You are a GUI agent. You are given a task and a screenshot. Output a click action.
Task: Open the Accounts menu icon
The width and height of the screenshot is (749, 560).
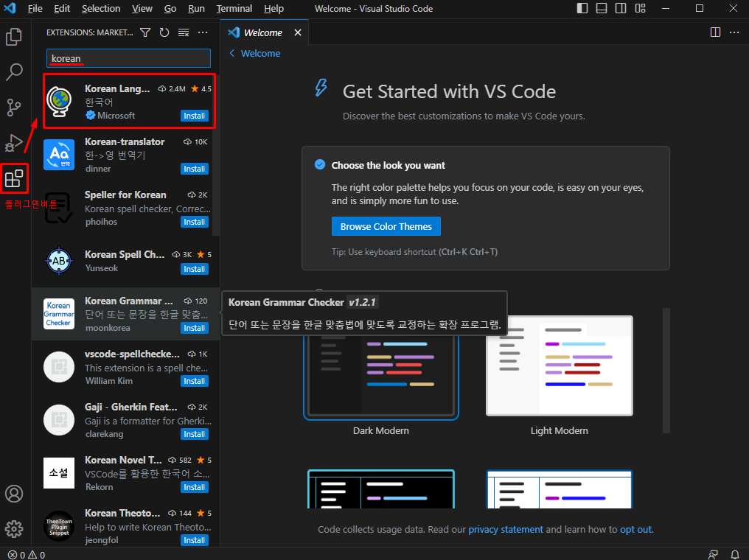click(x=14, y=494)
